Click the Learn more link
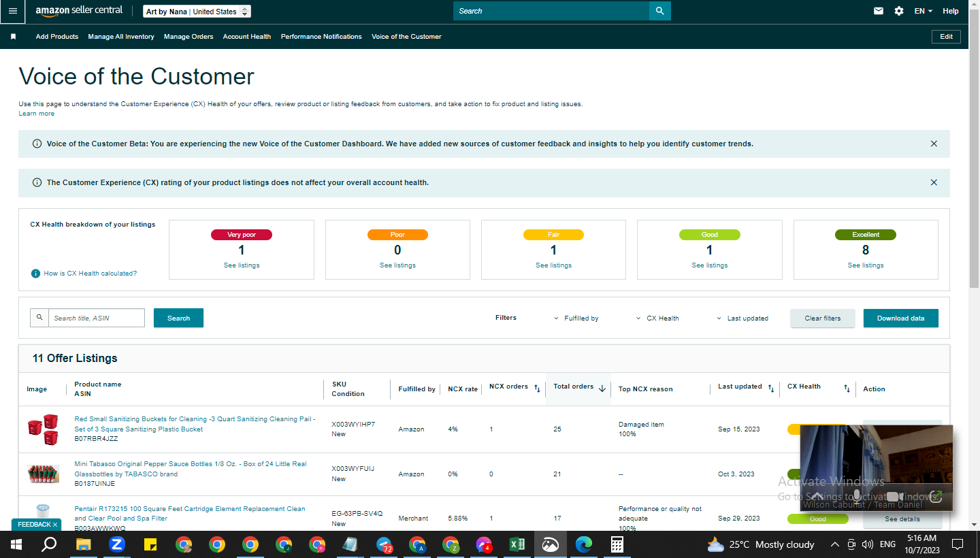Viewport: 980px width, 558px height. click(x=37, y=114)
